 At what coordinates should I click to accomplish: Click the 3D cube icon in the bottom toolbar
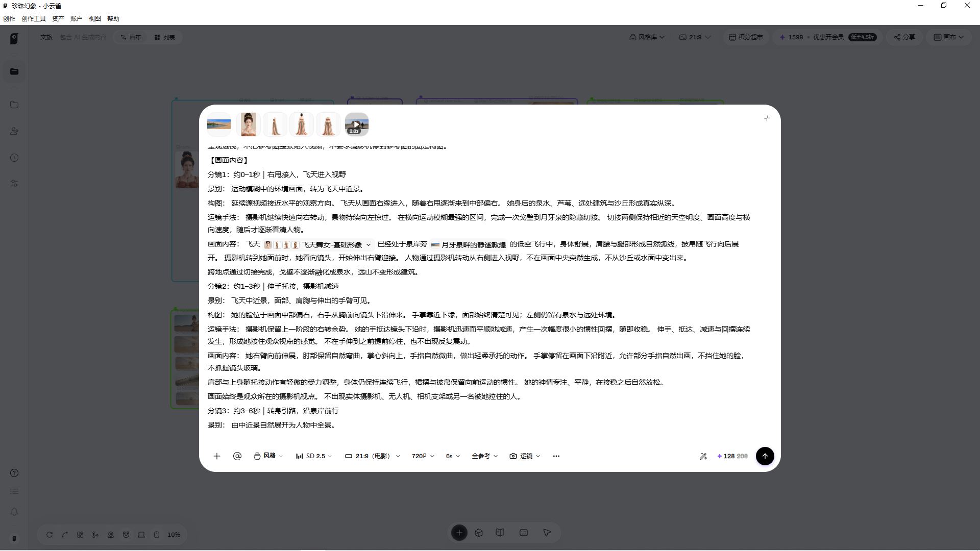[x=479, y=533]
